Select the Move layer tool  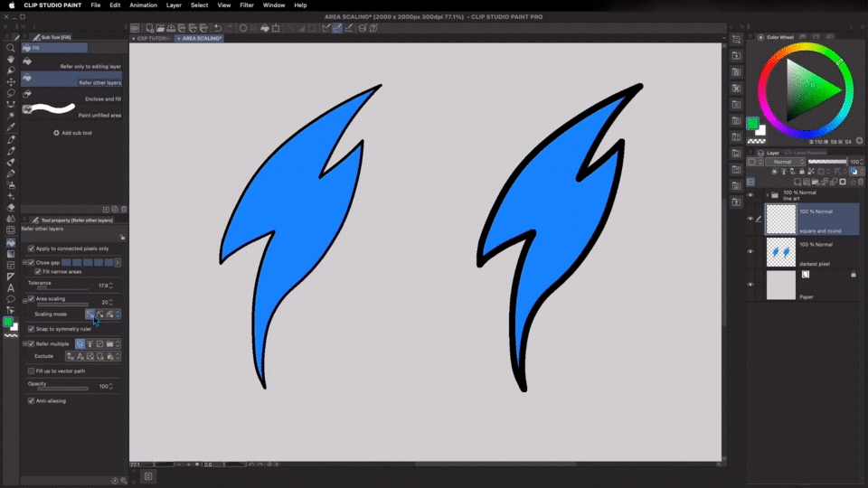(11, 82)
